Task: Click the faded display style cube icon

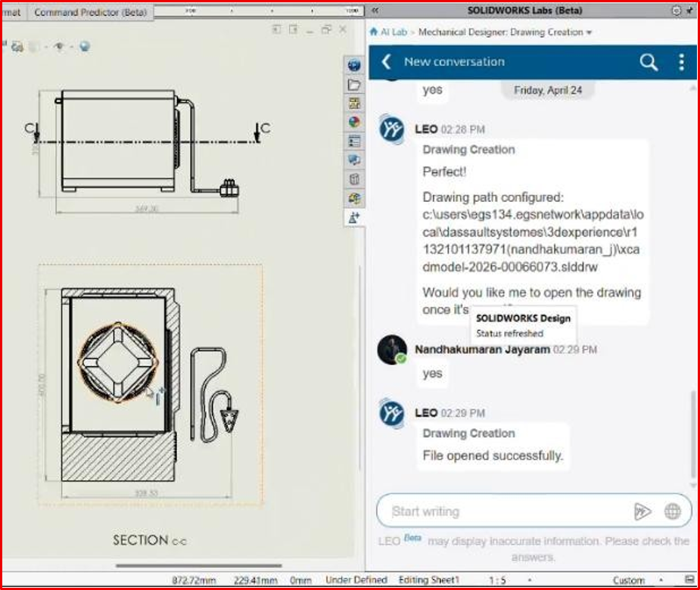Action: coord(34,46)
